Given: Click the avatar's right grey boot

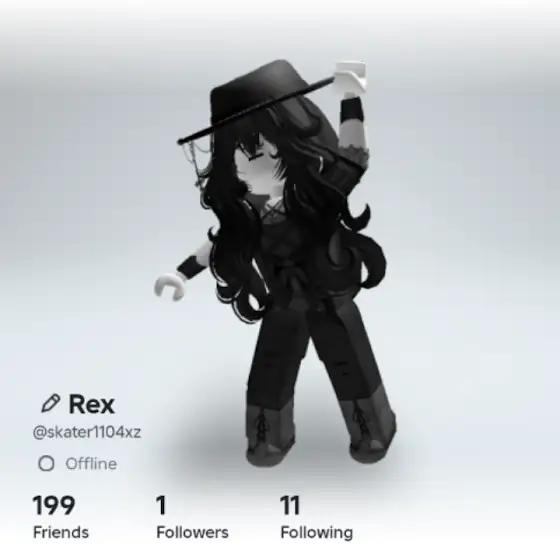Looking at the screenshot, I should click(x=370, y=427).
